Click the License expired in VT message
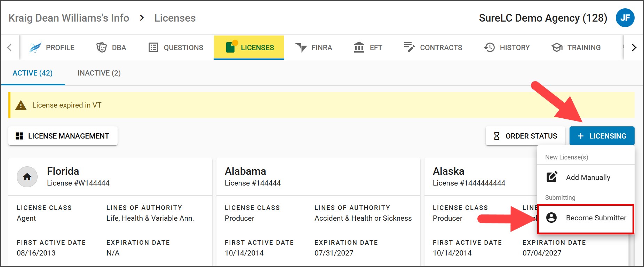Viewport: 644px width, 267px height. pyautogui.click(x=67, y=105)
